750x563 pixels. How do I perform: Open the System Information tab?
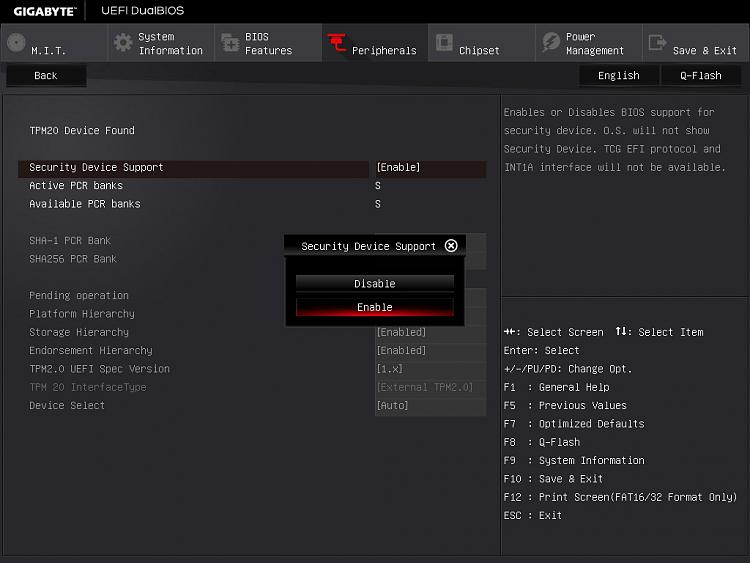(161, 43)
